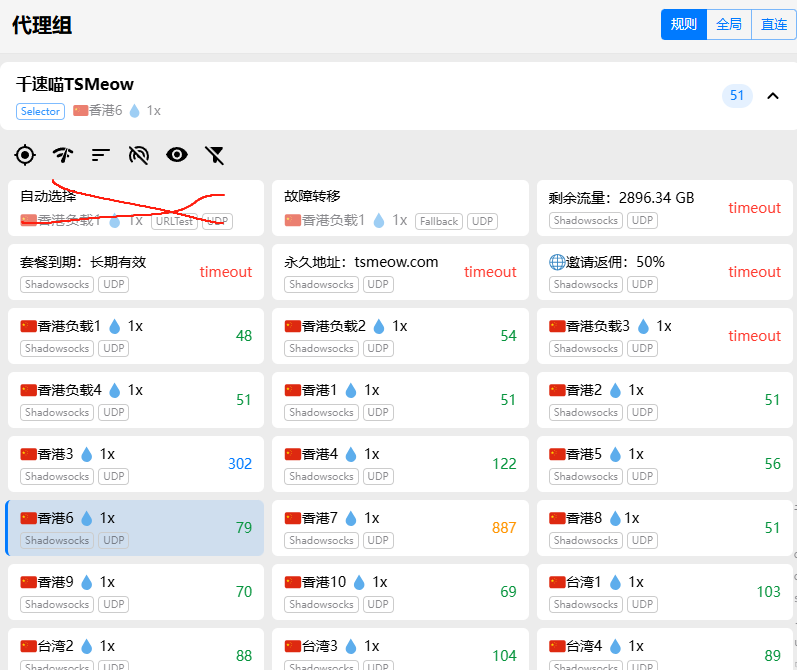Open the node filter with the crossed funnel icon
797x670 pixels.
[x=214, y=155]
